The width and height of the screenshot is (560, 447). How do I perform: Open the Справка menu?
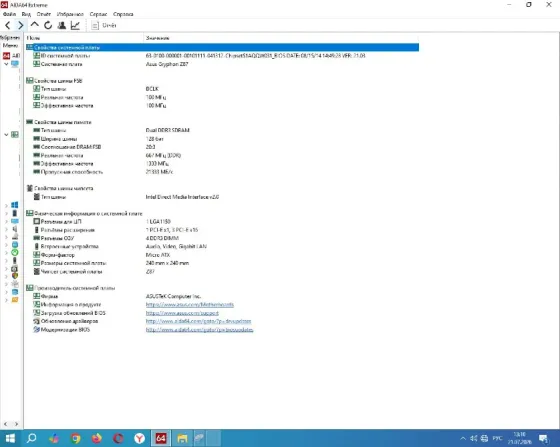point(123,14)
